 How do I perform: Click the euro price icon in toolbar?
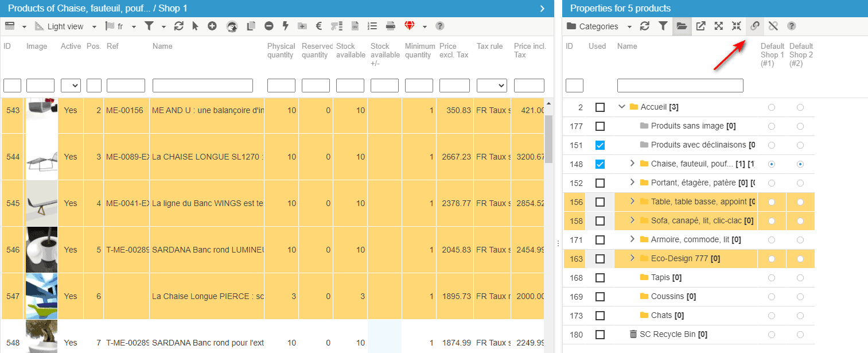tap(319, 26)
